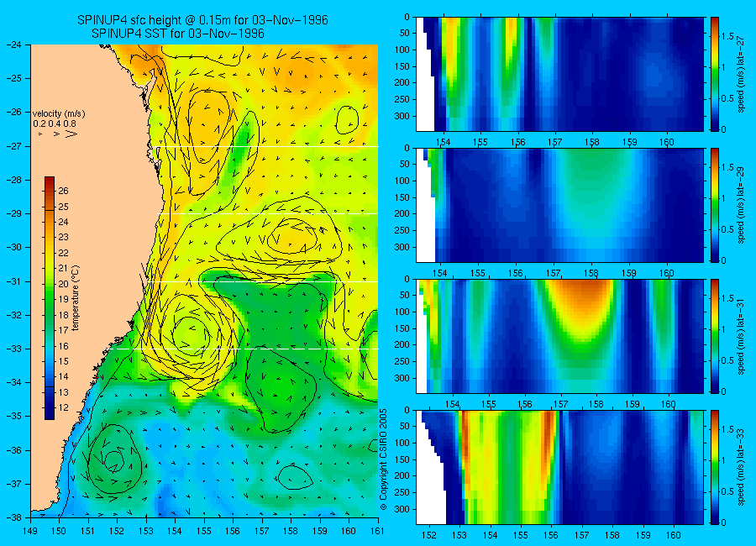Click the "-27" latitude label on the map axis
This screenshot has width=756, height=546.
(x=14, y=145)
